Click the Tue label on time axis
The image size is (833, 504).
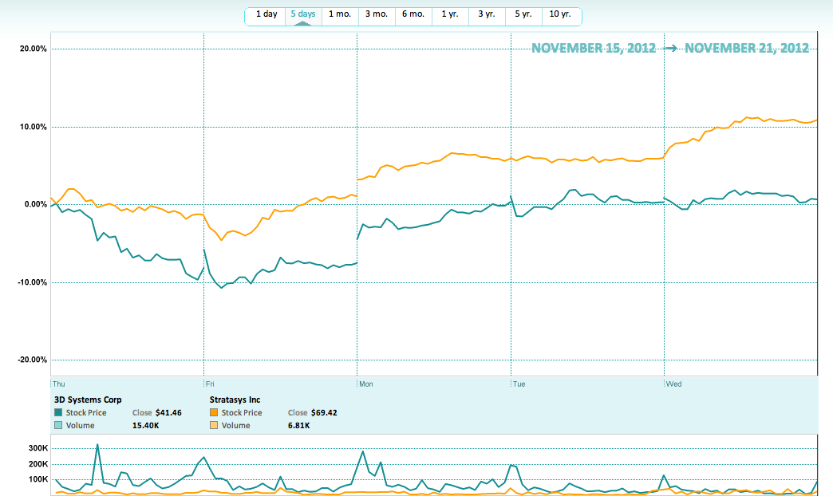pos(519,384)
